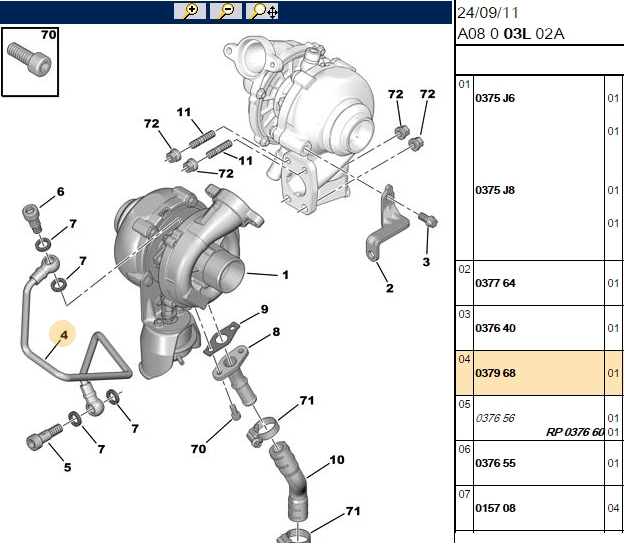
Task: Click part number 0376 55
Action: [x=495, y=463]
